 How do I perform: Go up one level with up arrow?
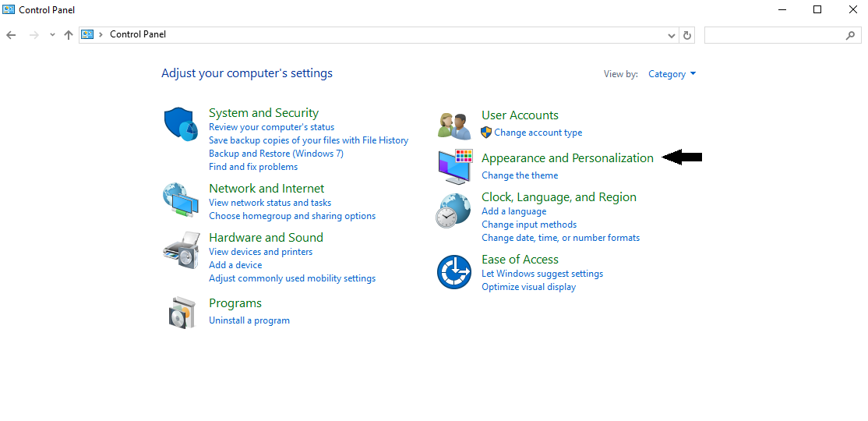[69, 35]
